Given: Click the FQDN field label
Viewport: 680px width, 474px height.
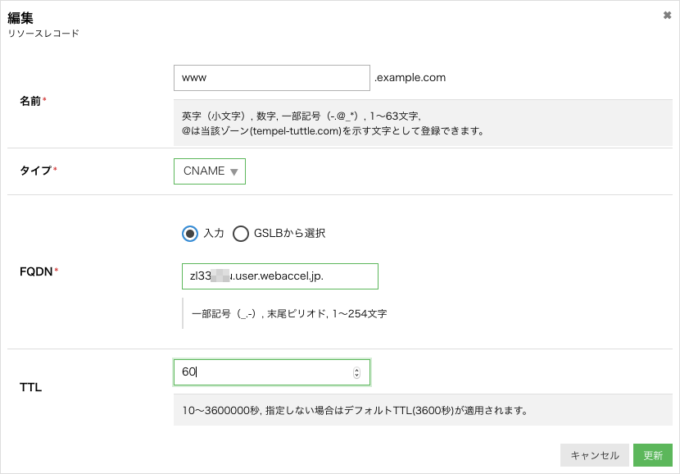Looking at the screenshot, I should tap(36, 271).
